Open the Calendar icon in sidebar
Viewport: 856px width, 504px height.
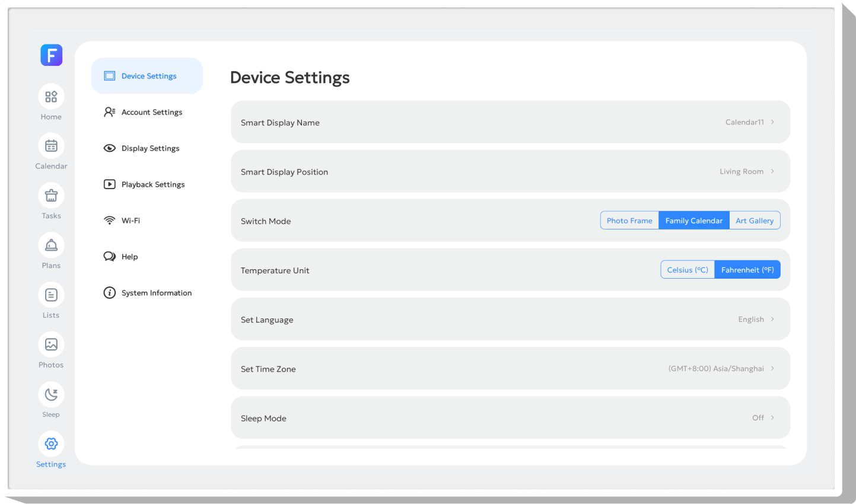51,146
